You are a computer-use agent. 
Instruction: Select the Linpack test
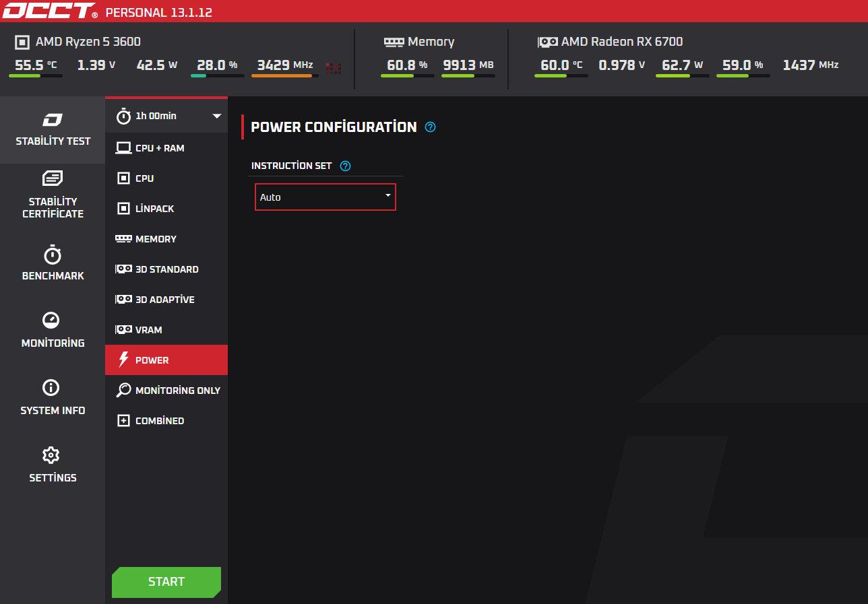coord(166,209)
